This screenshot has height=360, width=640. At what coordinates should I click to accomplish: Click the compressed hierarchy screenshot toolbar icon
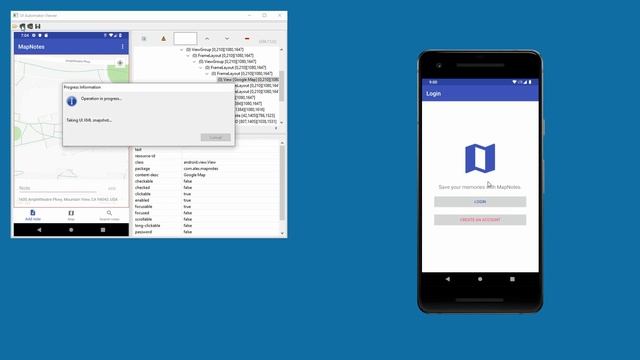(30, 27)
